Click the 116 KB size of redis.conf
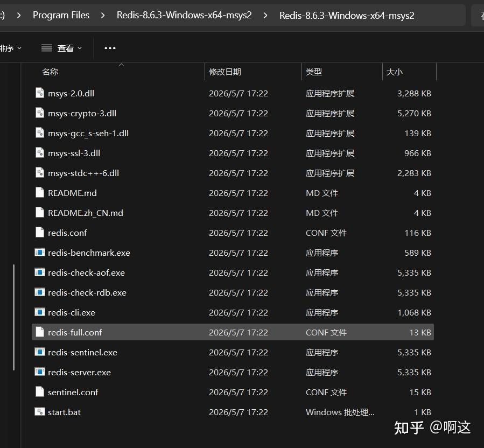 pyautogui.click(x=418, y=233)
